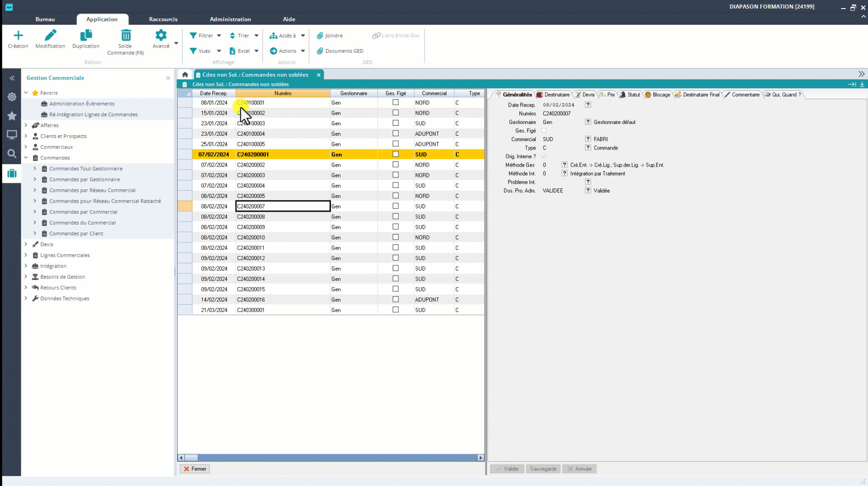Screen dimensions: 868x486
Task: Toggle Ges. Figé checkbox for C240100001
Action: pos(396,103)
